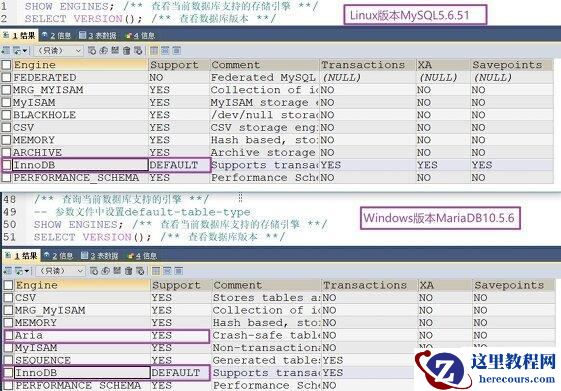This screenshot has height=391, width=561.
Task: Click 'Crash-safe tabl' comment cell
Action: coord(266,335)
